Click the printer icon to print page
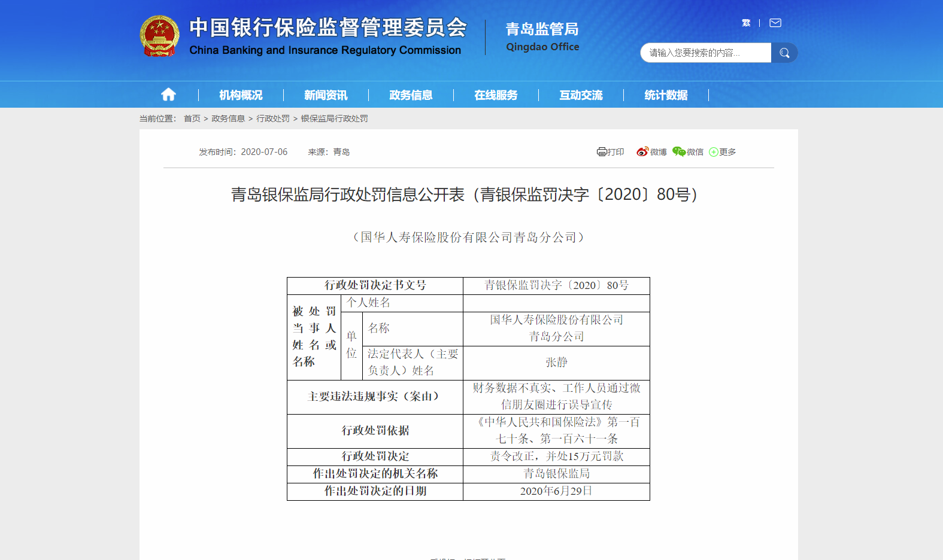The height and width of the screenshot is (560, 943). [x=602, y=152]
